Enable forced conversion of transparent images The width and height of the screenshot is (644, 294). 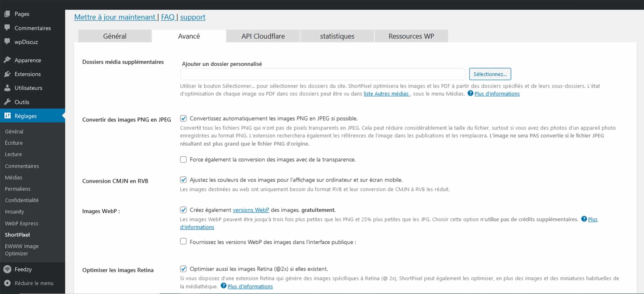[x=183, y=159]
